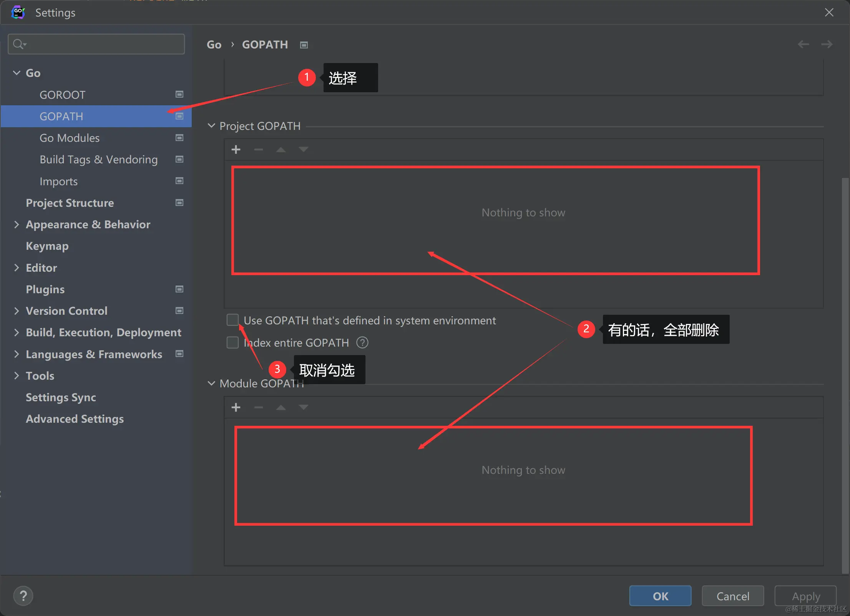Expand the Editor settings node

[17, 268]
